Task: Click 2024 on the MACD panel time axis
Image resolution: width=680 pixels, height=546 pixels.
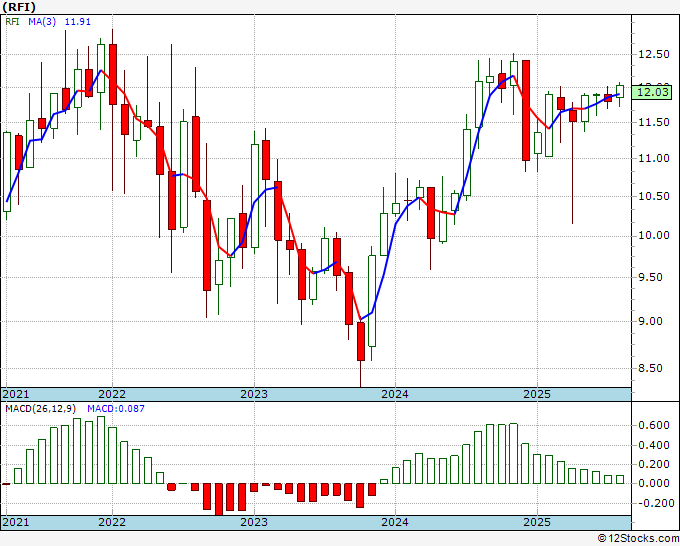Action: tap(395, 522)
